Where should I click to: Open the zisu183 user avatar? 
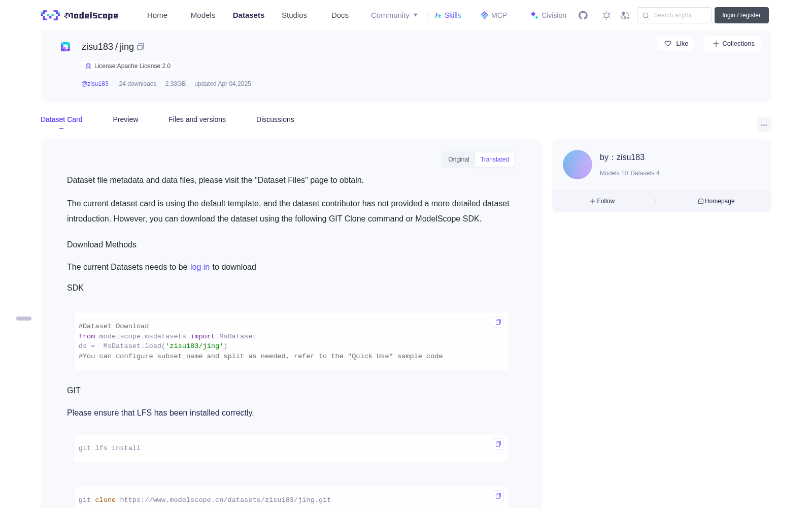point(578,165)
